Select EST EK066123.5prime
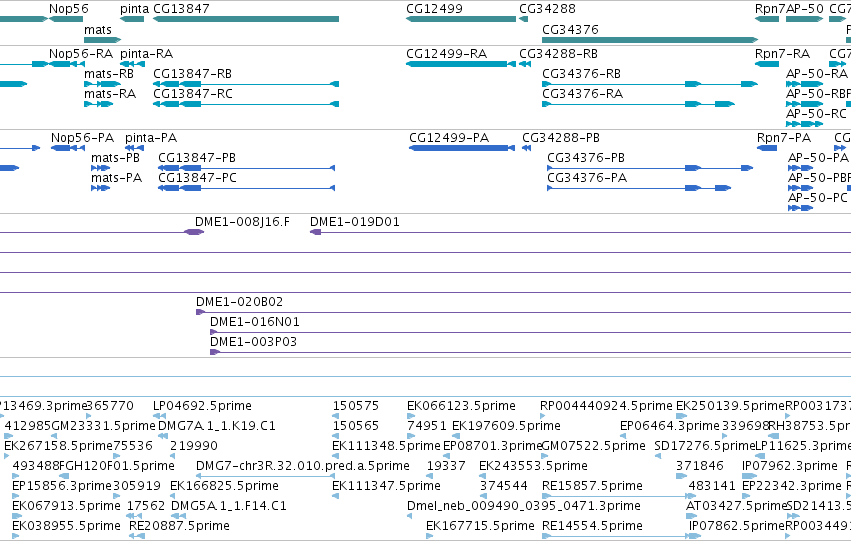This screenshot has width=851, height=541. pos(461,406)
